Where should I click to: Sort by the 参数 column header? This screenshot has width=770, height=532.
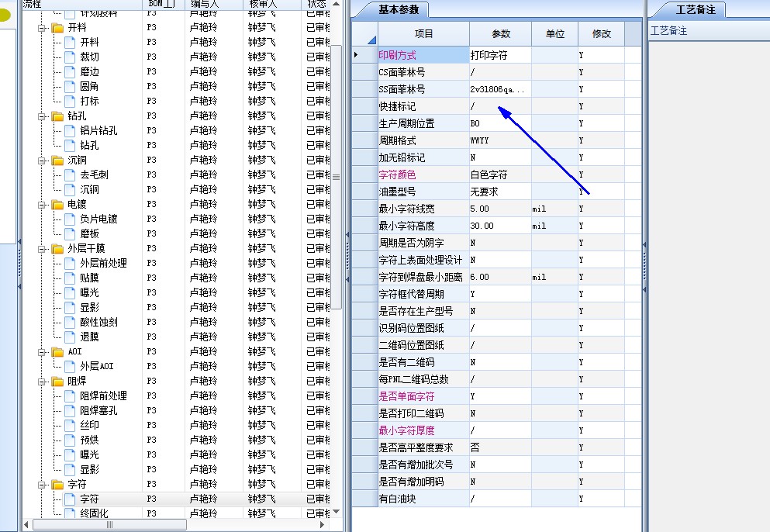pos(500,34)
